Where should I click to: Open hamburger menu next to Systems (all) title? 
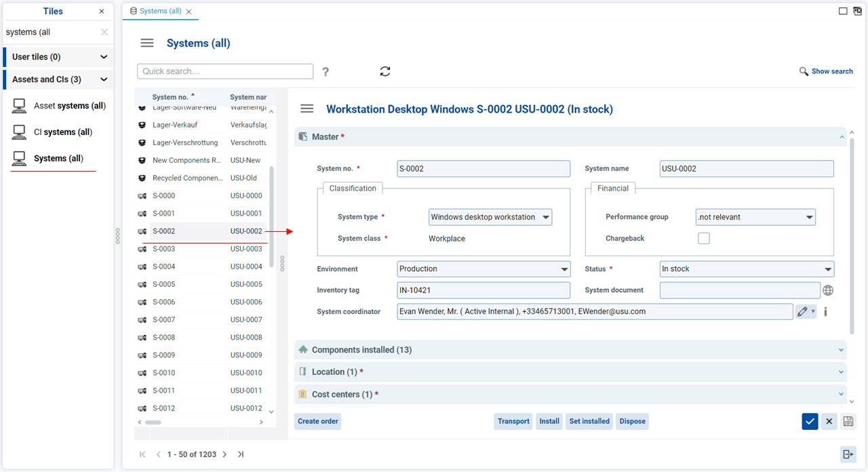147,43
